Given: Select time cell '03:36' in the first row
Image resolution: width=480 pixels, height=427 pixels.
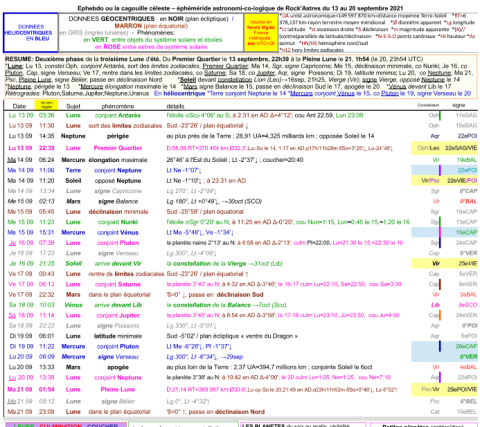Looking at the screenshot, I should coord(46,115).
